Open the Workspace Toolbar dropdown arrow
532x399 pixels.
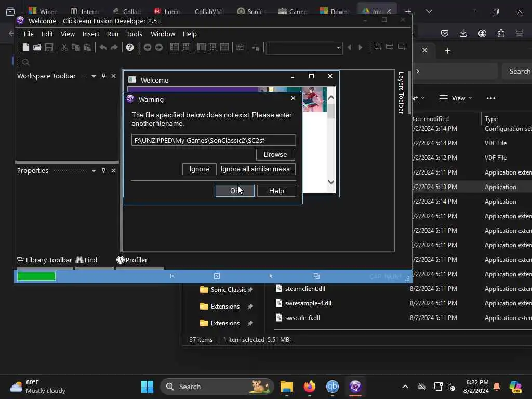point(94,77)
